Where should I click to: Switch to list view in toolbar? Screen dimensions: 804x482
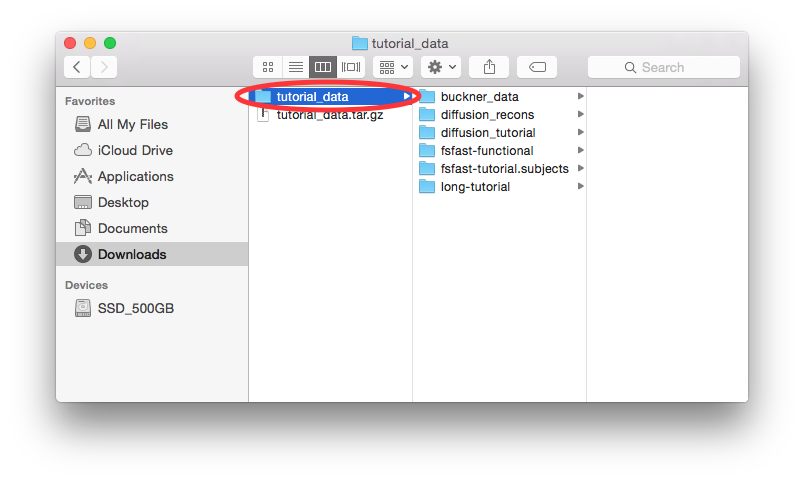(295, 67)
